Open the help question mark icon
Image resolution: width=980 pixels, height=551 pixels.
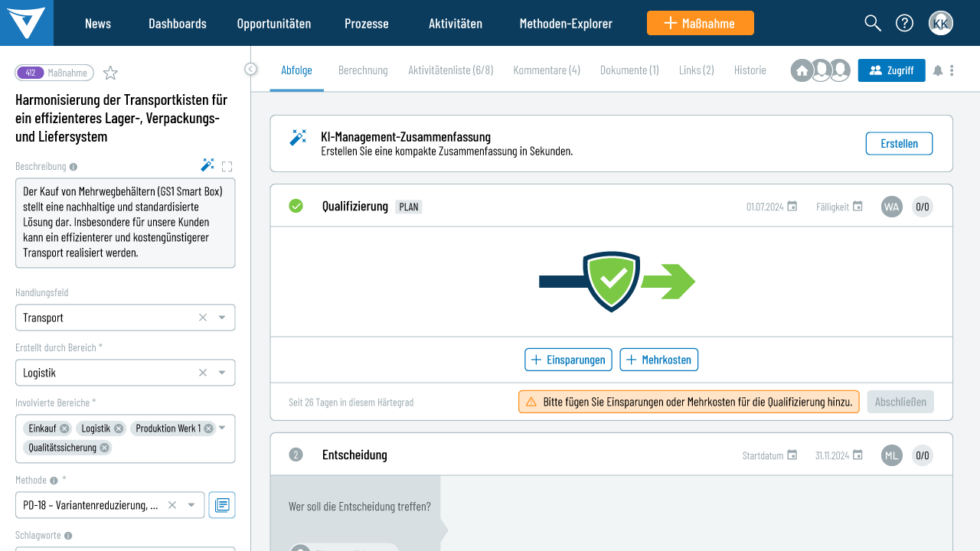point(904,23)
